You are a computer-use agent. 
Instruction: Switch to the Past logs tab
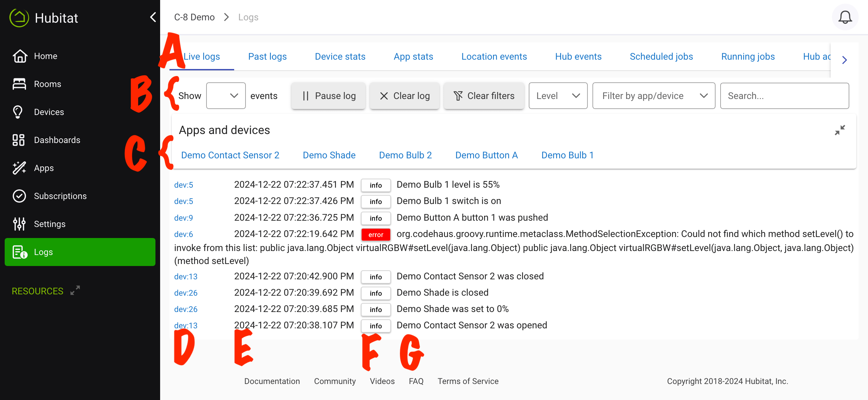267,57
